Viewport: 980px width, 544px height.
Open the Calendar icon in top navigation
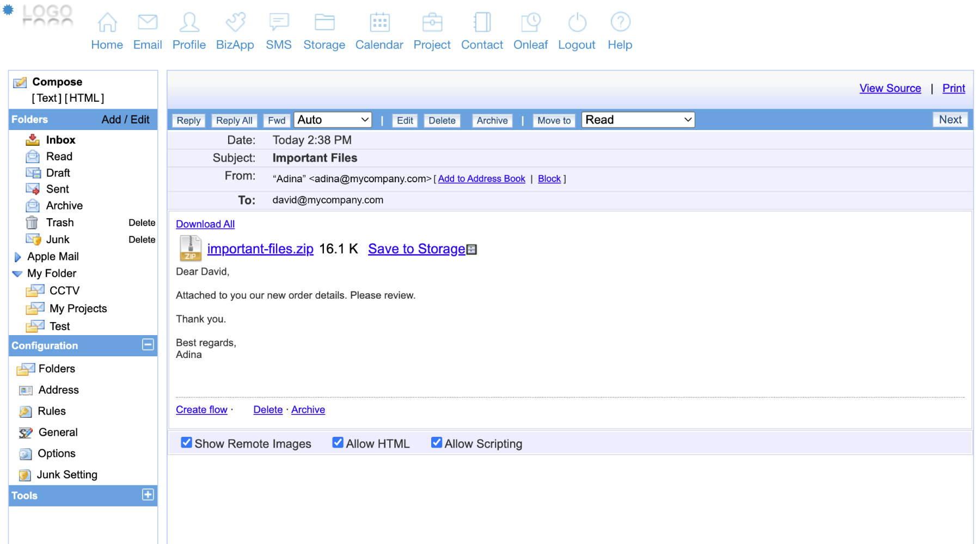coord(379,22)
